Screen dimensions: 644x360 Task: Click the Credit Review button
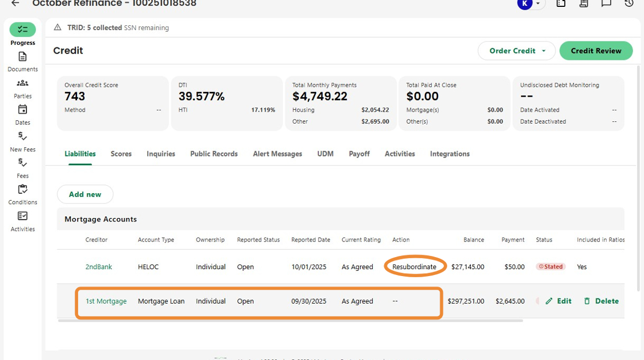click(x=596, y=51)
